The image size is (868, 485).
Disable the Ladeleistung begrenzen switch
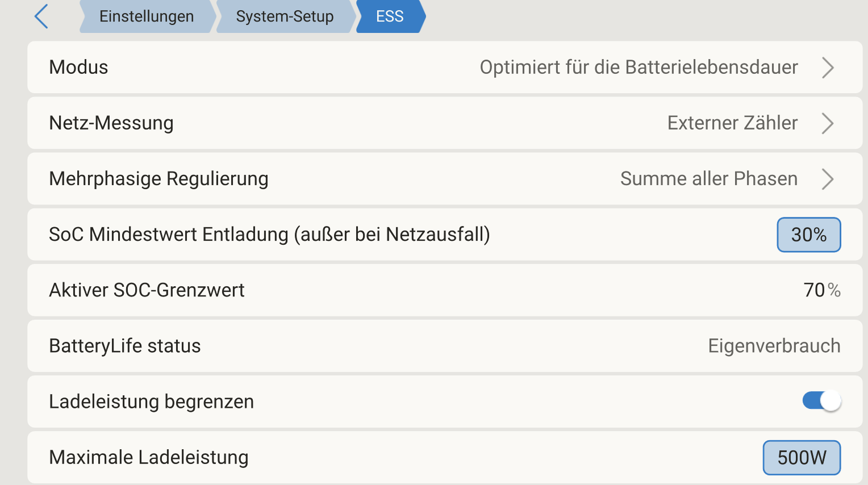821,401
